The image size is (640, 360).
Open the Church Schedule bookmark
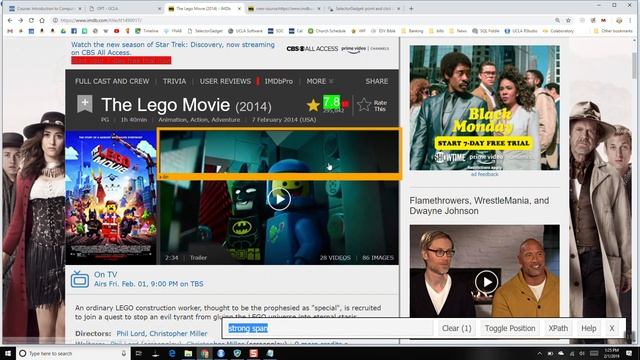point(327,31)
